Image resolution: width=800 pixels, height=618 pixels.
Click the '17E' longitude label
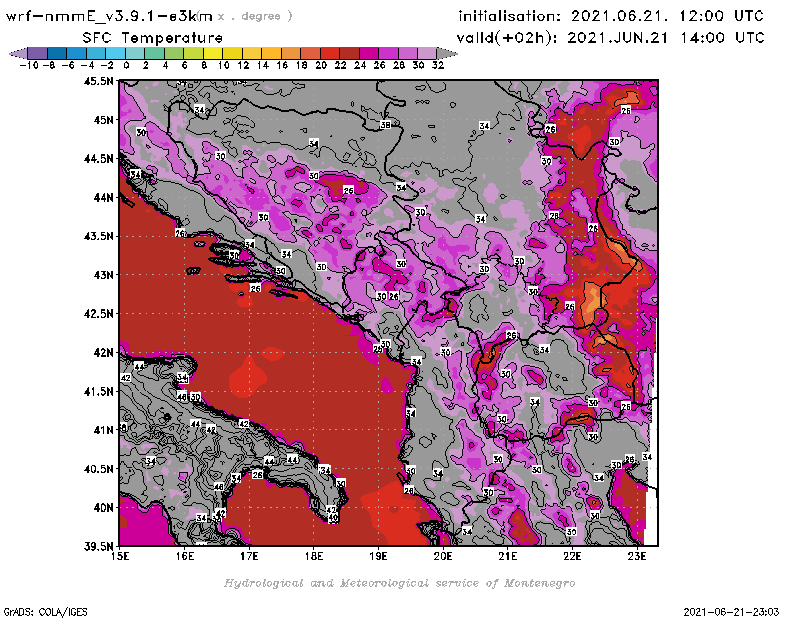(x=249, y=556)
